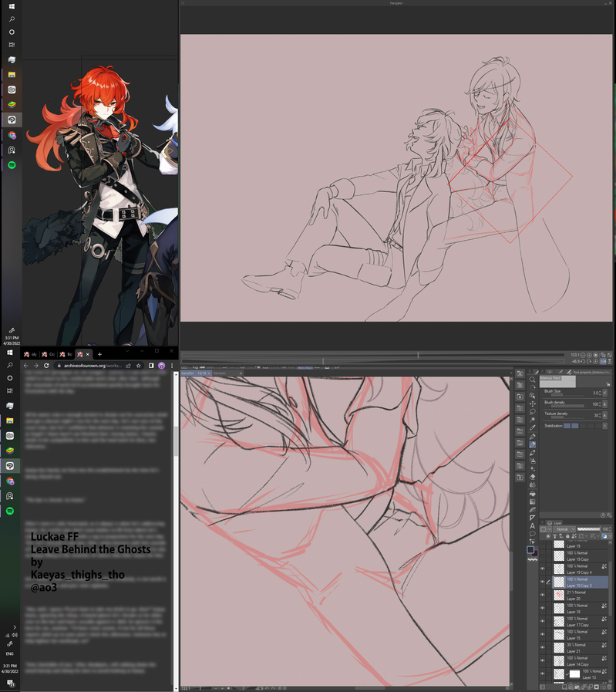This screenshot has width=616, height=692.
Task: Reload the archiveofourown page
Action: point(46,366)
